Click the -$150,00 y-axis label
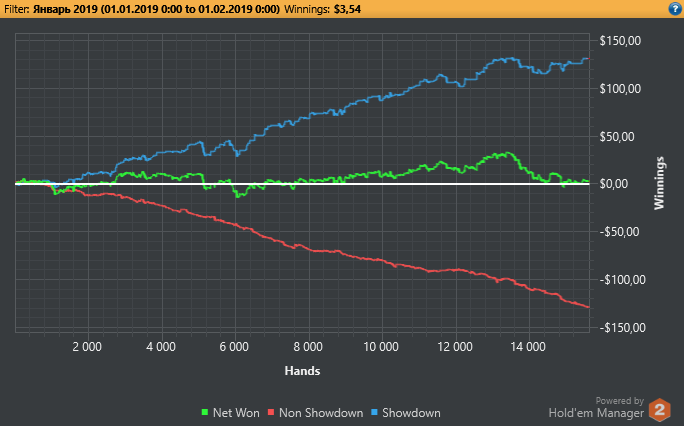The image size is (684, 426). click(x=622, y=328)
